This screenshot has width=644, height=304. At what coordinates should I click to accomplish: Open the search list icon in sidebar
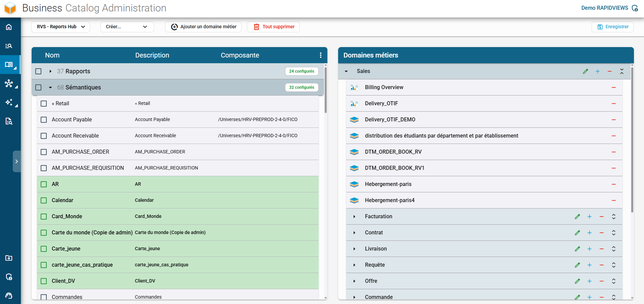pos(9,46)
